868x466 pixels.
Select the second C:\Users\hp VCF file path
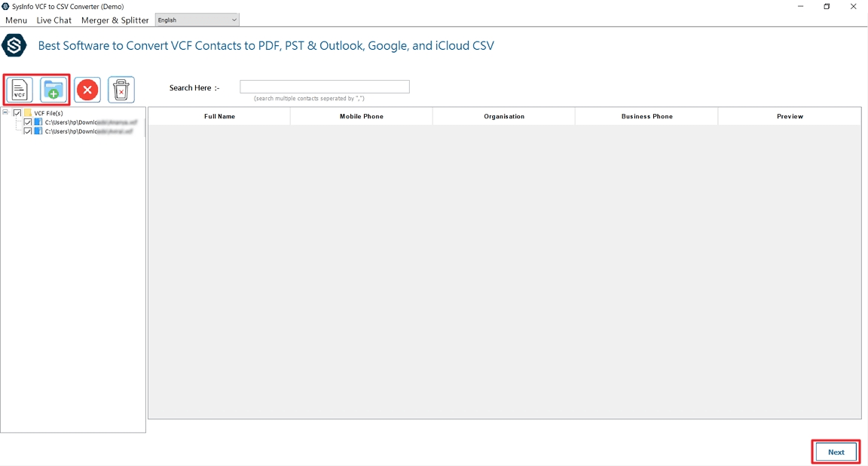89,131
